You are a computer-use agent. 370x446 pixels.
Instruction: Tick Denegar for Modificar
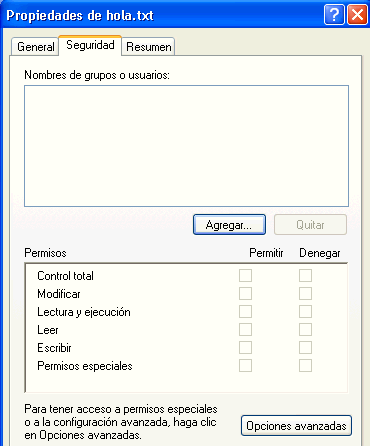[x=305, y=294]
